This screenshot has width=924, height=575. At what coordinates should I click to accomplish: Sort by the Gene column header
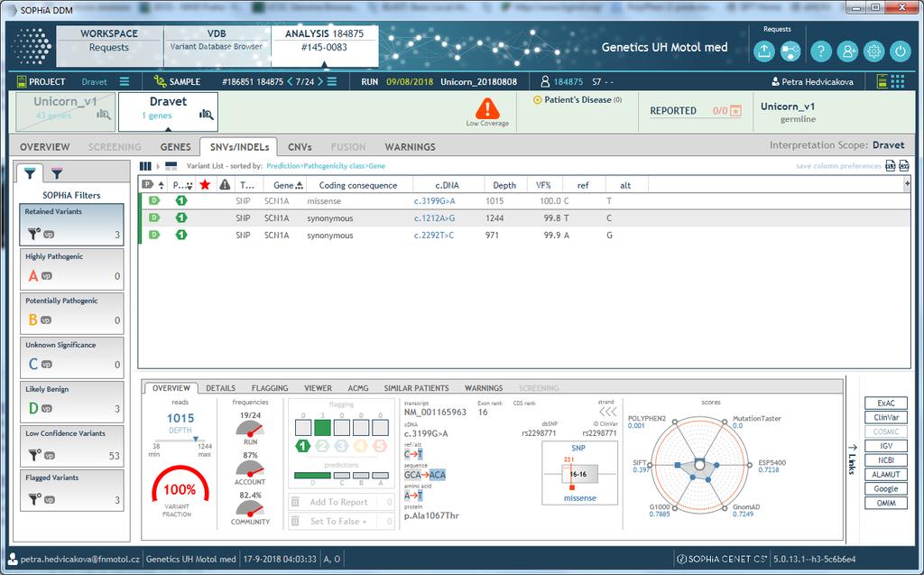(288, 185)
